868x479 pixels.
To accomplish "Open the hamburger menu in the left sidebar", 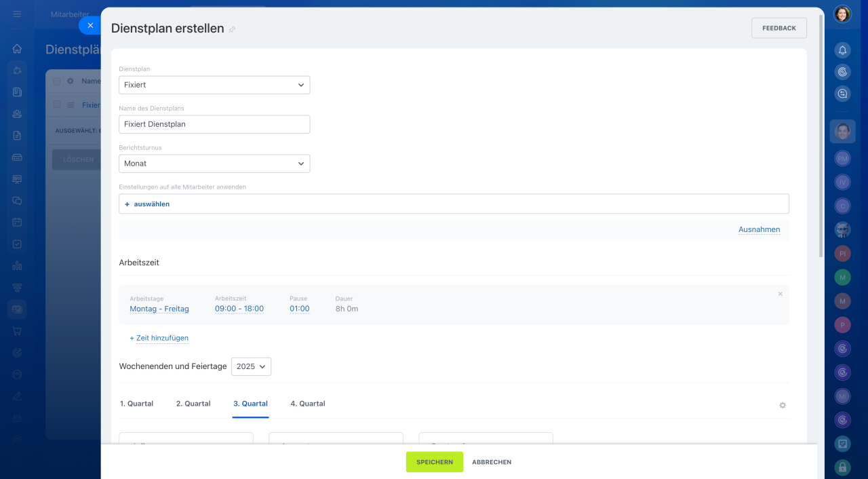I will point(17,14).
